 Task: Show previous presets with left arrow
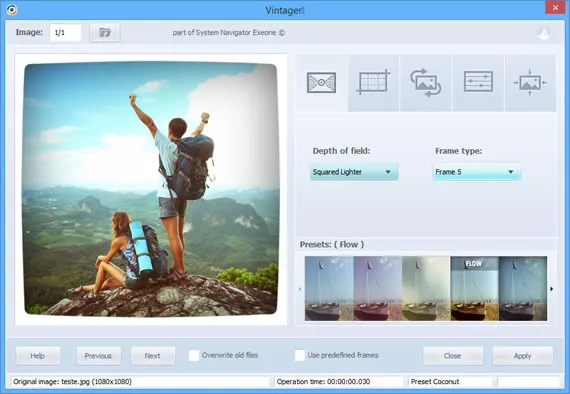click(300, 289)
